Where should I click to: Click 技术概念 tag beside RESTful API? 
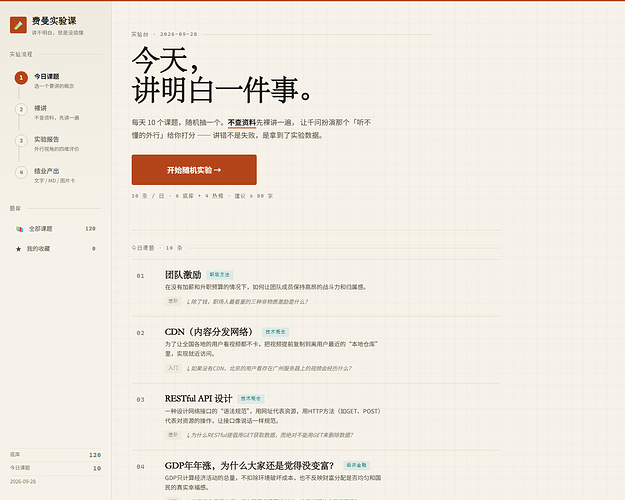[x=251, y=398]
